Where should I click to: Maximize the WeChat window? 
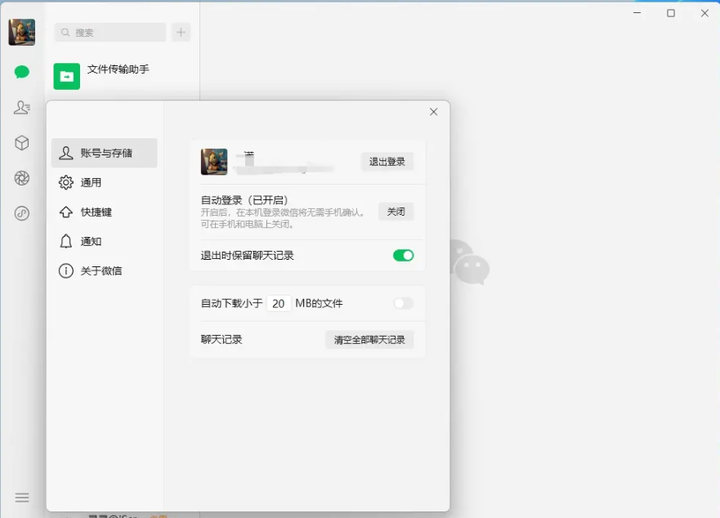tap(671, 13)
